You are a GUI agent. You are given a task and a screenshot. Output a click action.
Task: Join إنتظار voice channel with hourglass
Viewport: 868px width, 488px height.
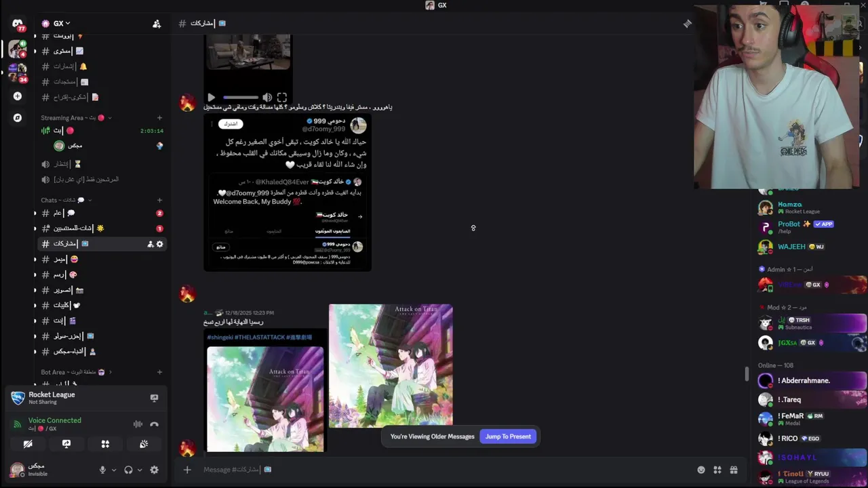pyautogui.click(x=102, y=164)
